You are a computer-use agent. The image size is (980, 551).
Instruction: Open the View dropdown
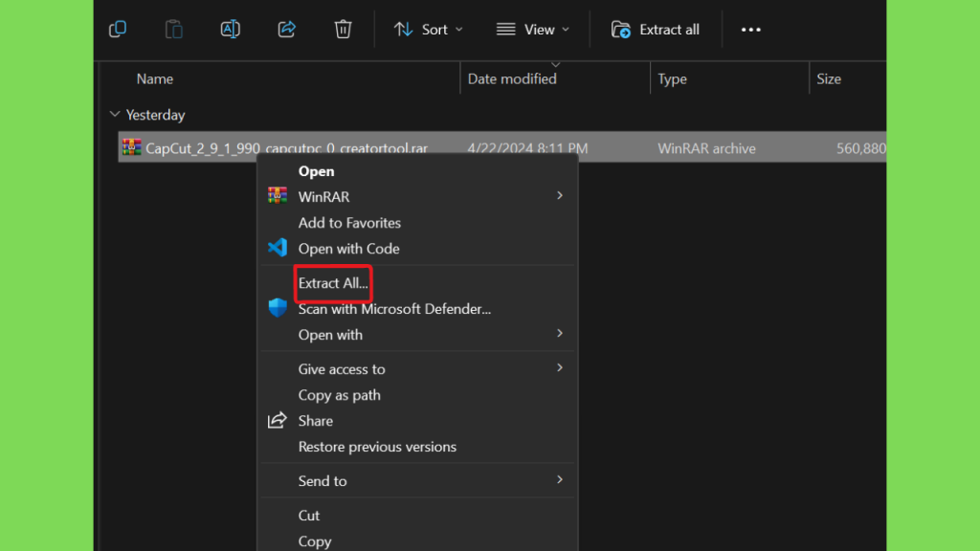[533, 30]
